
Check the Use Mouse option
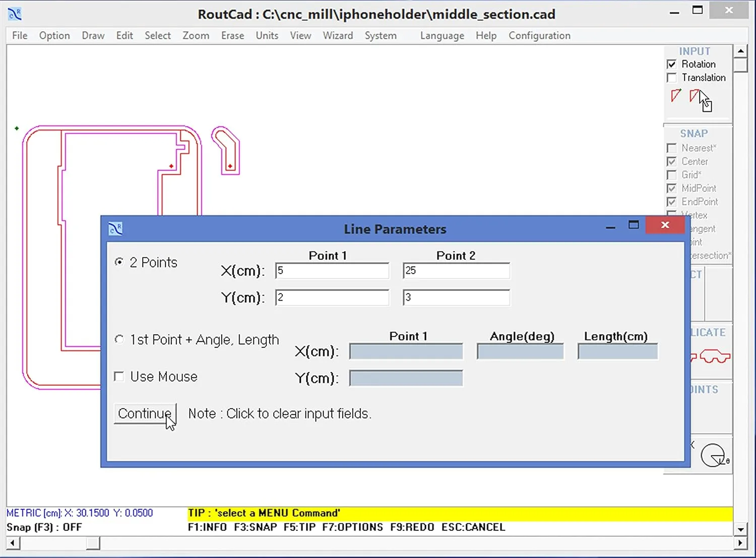pos(119,376)
